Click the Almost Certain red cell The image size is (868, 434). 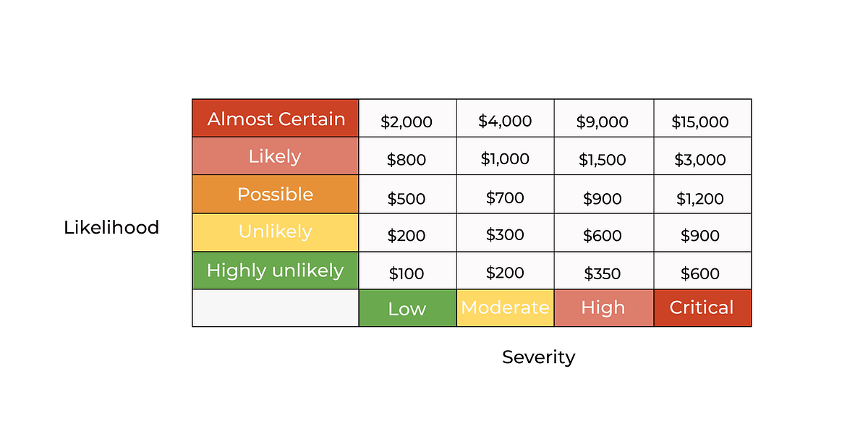click(x=276, y=118)
